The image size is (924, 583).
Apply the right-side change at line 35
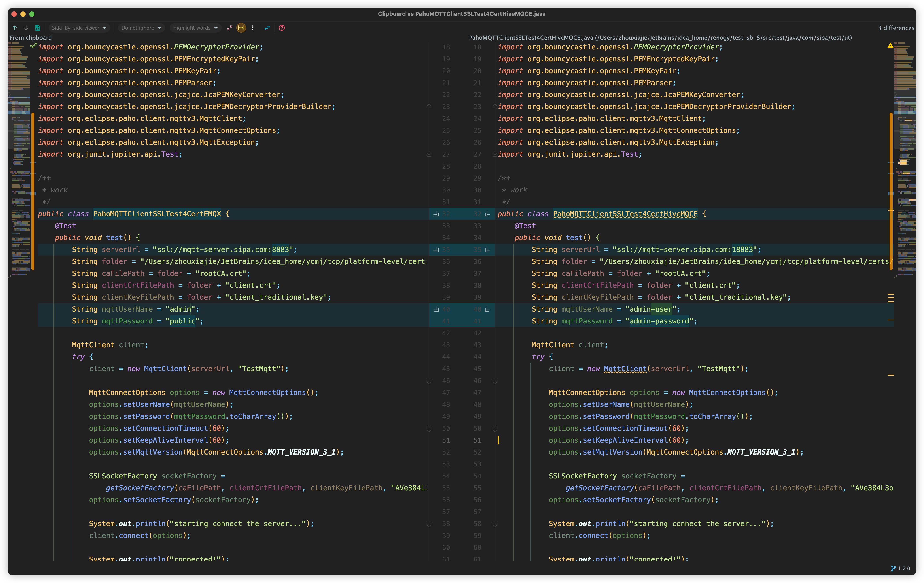(488, 250)
